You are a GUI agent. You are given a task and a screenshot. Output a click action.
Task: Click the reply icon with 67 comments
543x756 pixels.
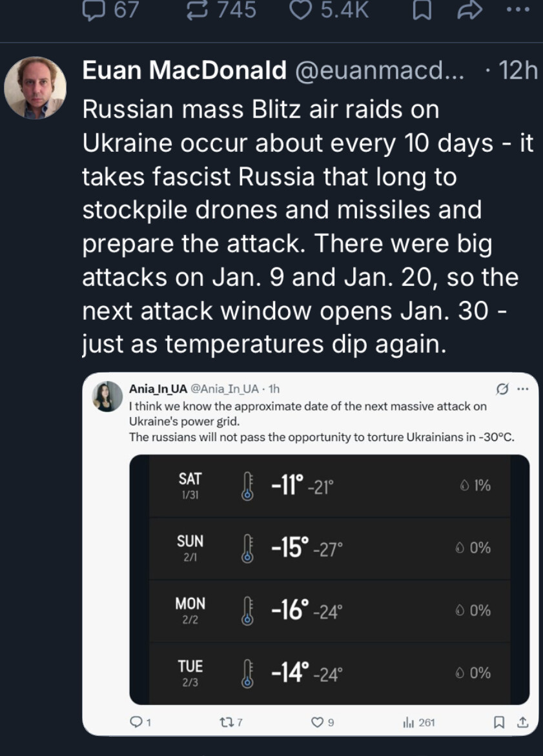(x=94, y=10)
